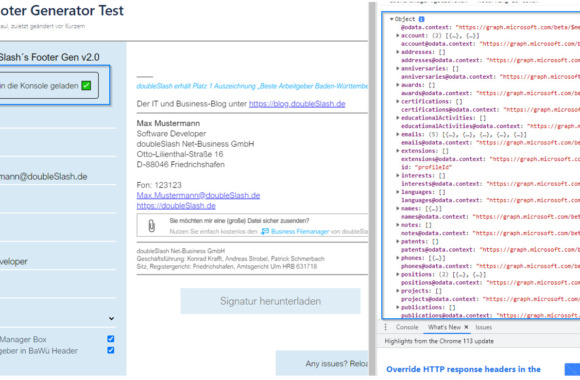Click the job title field ending in veloper
This screenshot has height=380, width=580.
(58, 262)
